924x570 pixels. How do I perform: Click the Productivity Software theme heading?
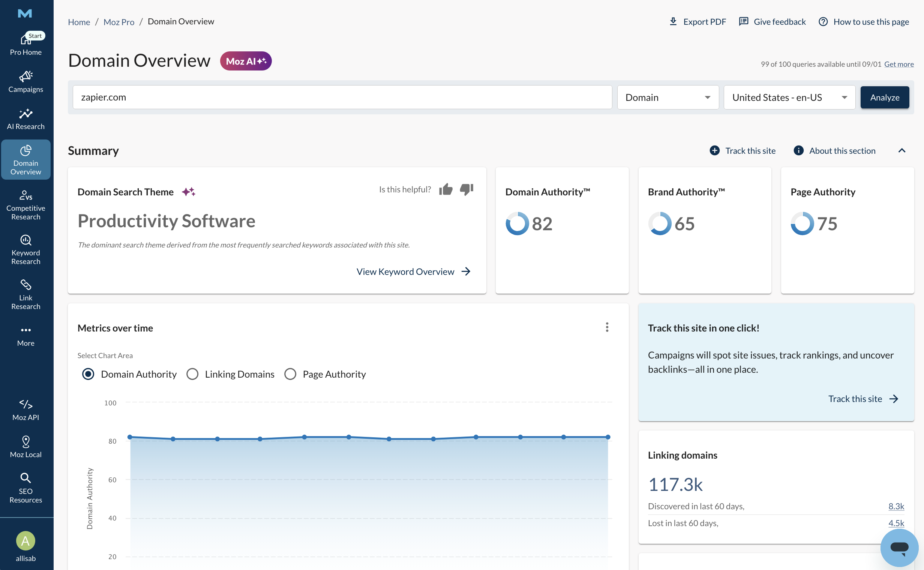point(166,221)
